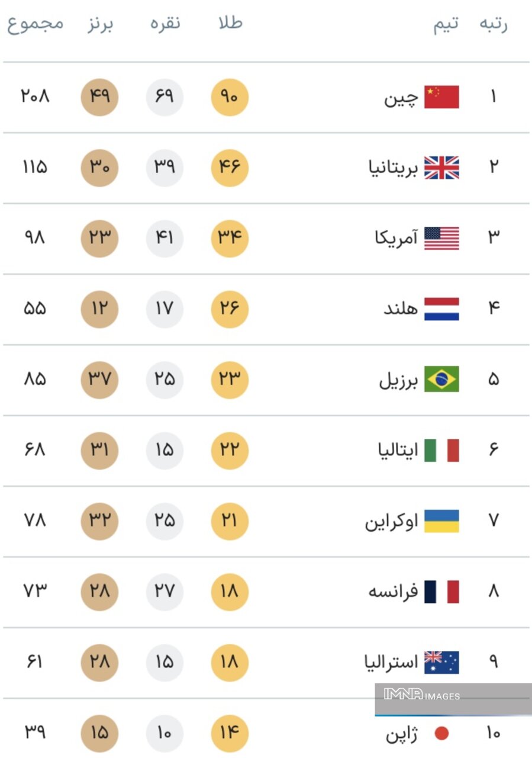
Task: Click the Brazil flag icon
Action: point(441,380)
